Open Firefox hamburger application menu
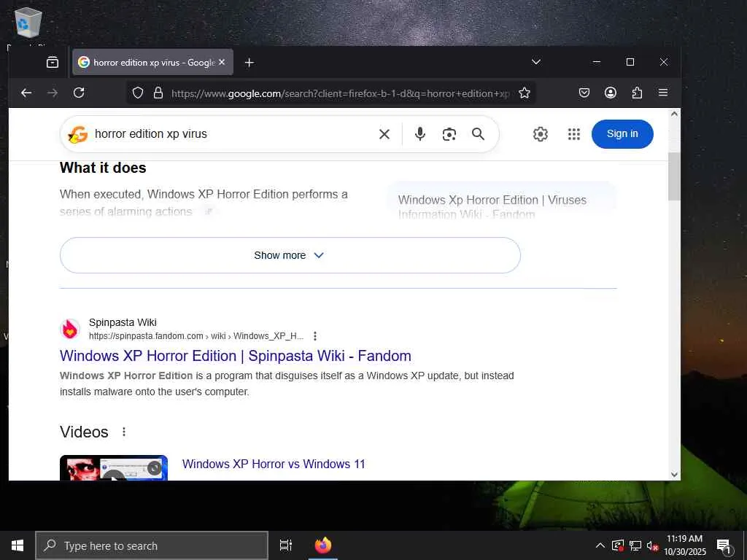This screenshot has width=747, height=560. (x=663, y=93)
